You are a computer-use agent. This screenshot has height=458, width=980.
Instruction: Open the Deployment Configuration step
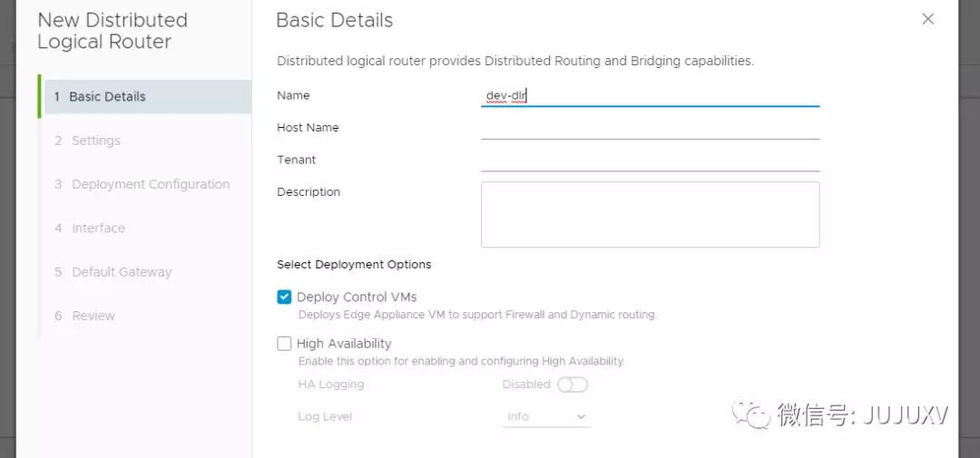pyautogui.click(x=150, y=184)
